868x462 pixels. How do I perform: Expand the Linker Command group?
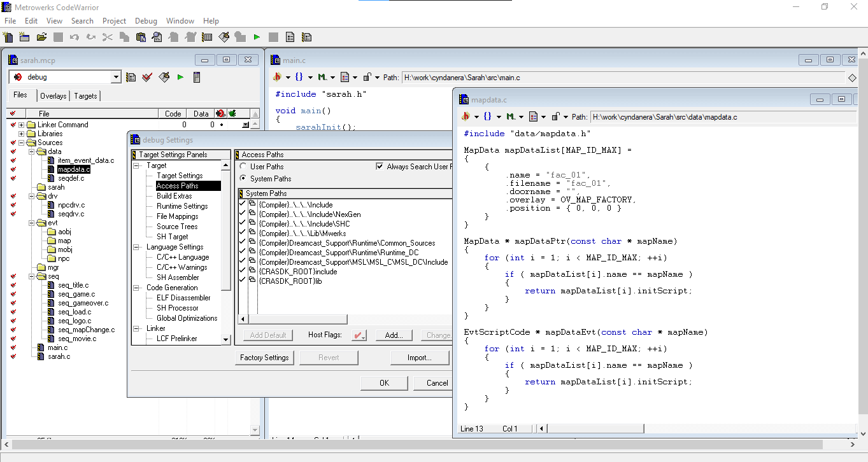pyautogui.click(x=22, y=125)
